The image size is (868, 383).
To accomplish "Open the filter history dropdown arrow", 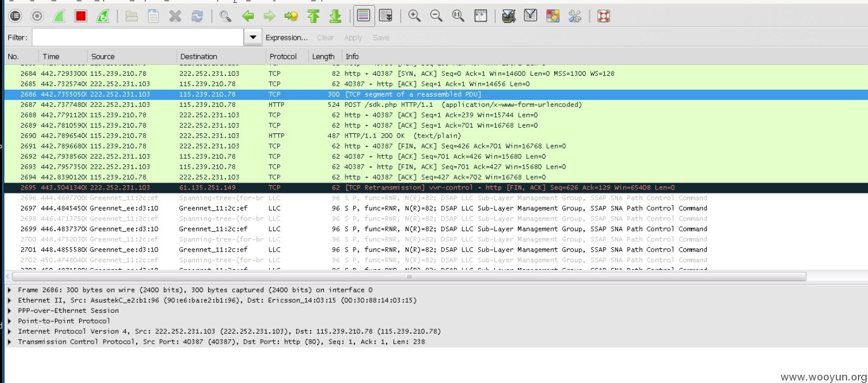I will (x=253, y=37).
